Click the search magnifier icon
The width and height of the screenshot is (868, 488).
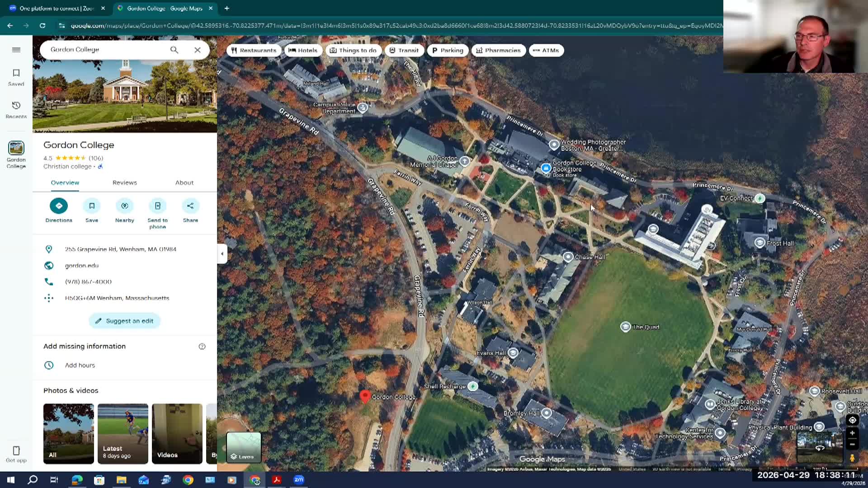click(174, 50)
